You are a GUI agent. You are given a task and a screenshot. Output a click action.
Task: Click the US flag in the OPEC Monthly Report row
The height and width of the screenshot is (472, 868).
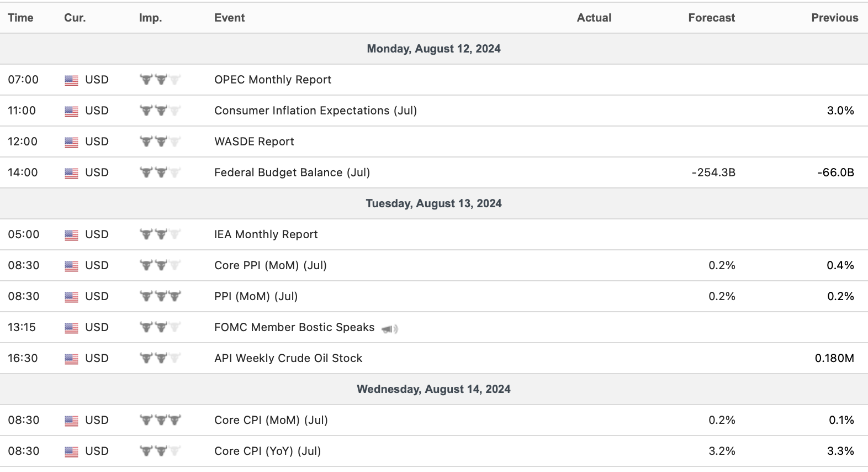click(71, 80)
